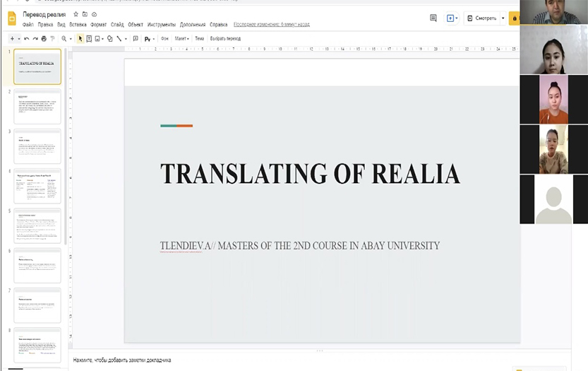588x371 pixels.
Task: Select slide 3 thumbnail in filmstrip
Action: [37, 146]
